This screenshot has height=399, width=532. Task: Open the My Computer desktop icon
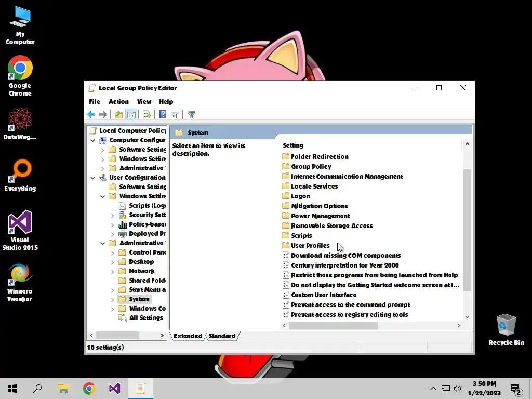point(20,25)
